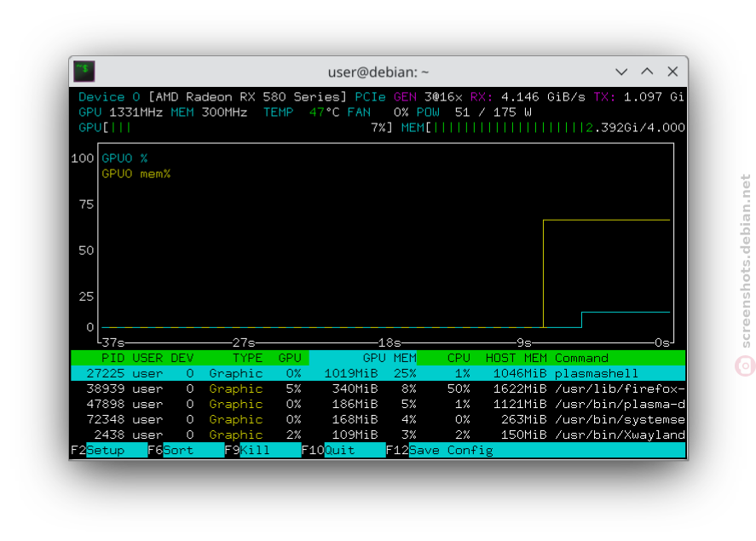Click the PID column header
Screen dimensions: 756x541
pos(113,358)
